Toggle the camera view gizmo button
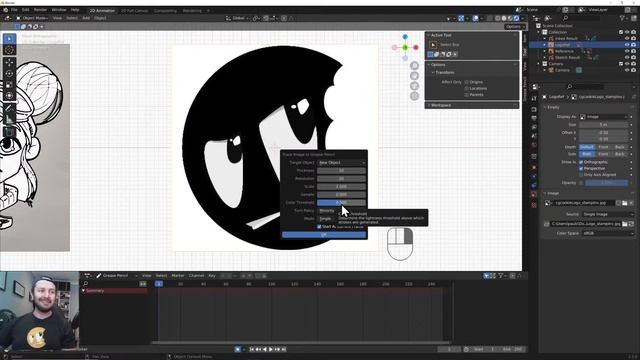This screenshot has height=360, width=640. pos(414,86)
